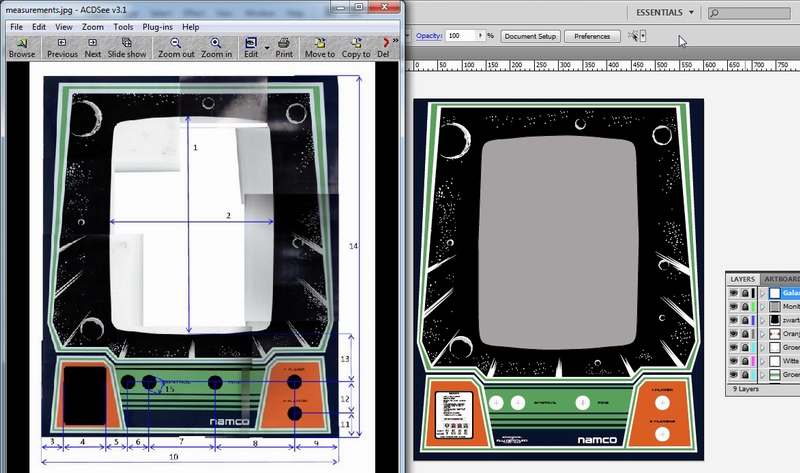800x473 pixels.
Task: Open the Help menu in ACDSee
Action: click(x=190, y=27)
